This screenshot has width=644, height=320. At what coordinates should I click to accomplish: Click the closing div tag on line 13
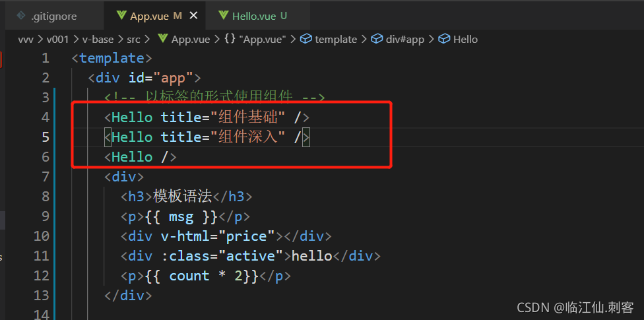click(128, 295)
